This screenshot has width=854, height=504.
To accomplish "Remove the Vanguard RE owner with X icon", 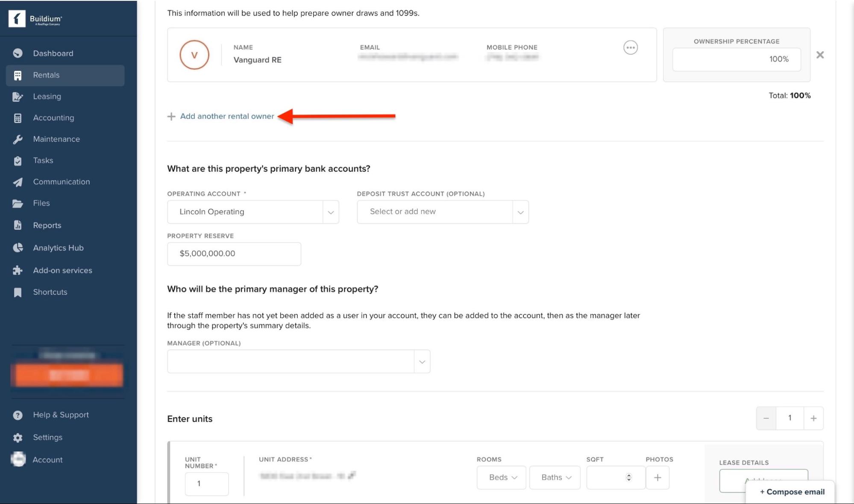I will coord(820,55).
